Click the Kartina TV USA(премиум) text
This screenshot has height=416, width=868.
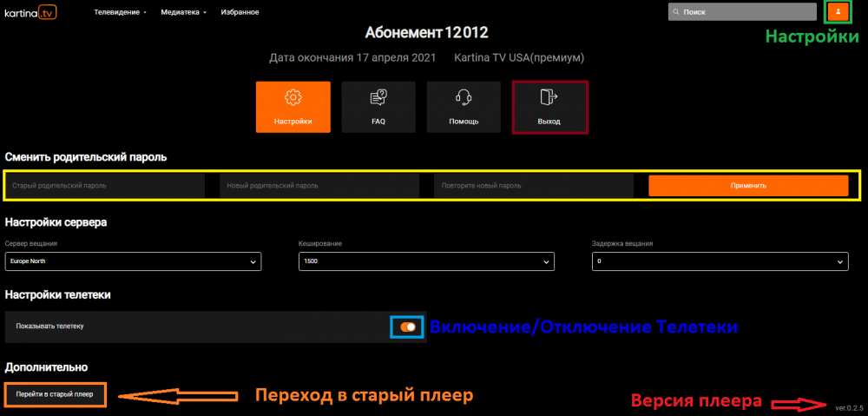pyautogui.click(x=519, y=57)
